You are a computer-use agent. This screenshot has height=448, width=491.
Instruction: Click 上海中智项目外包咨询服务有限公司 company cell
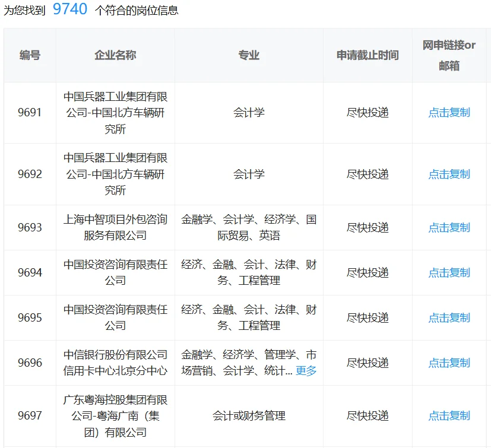click(x=115, y=228)
